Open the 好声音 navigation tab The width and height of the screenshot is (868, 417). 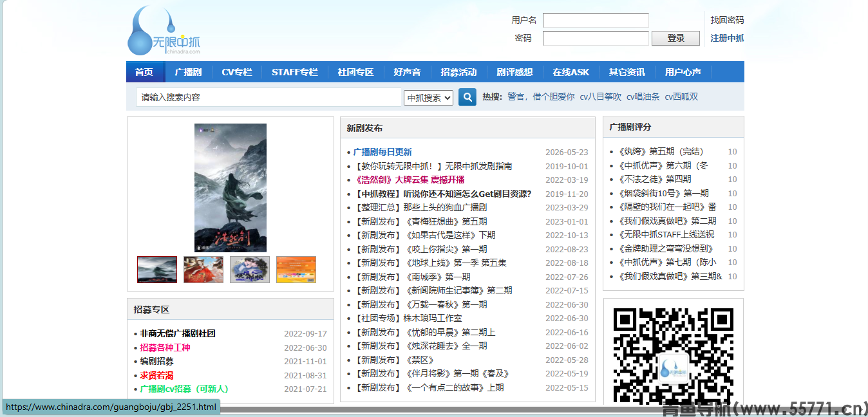tap(407, 72)
